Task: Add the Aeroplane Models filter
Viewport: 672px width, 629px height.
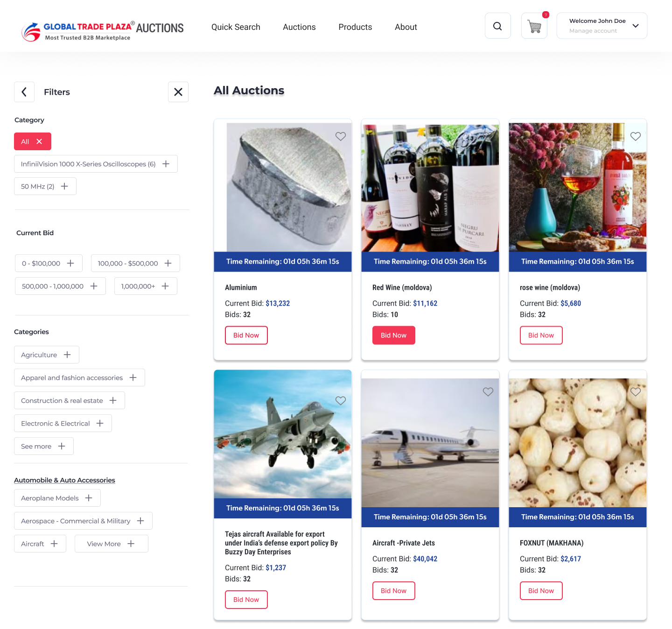Action: pyautogui.click(x=57, y=498)
